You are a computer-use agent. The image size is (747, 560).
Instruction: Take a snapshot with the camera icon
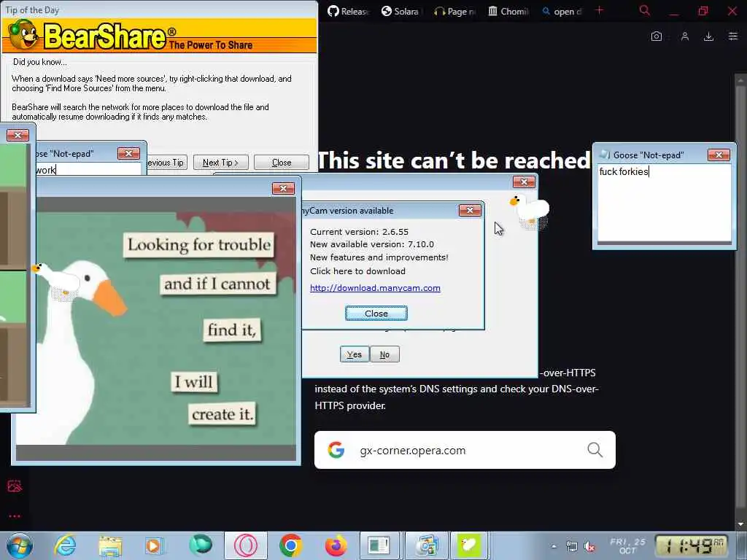click(657, 36)
